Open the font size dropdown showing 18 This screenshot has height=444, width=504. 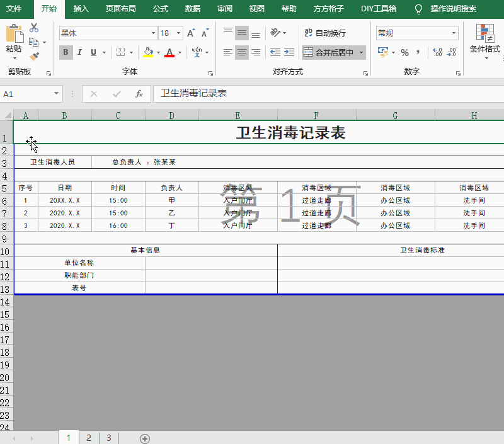click(x=178, y=33)
